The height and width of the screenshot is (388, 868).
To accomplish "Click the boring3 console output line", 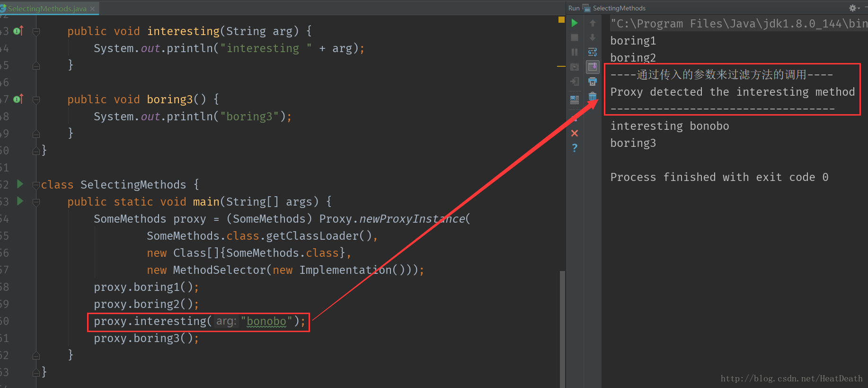I will point(633,143).
